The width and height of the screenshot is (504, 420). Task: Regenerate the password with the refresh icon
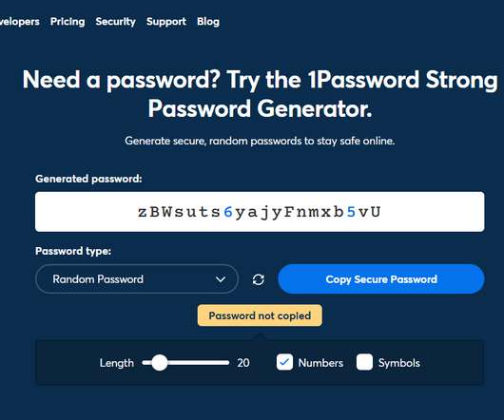[259, 279]
